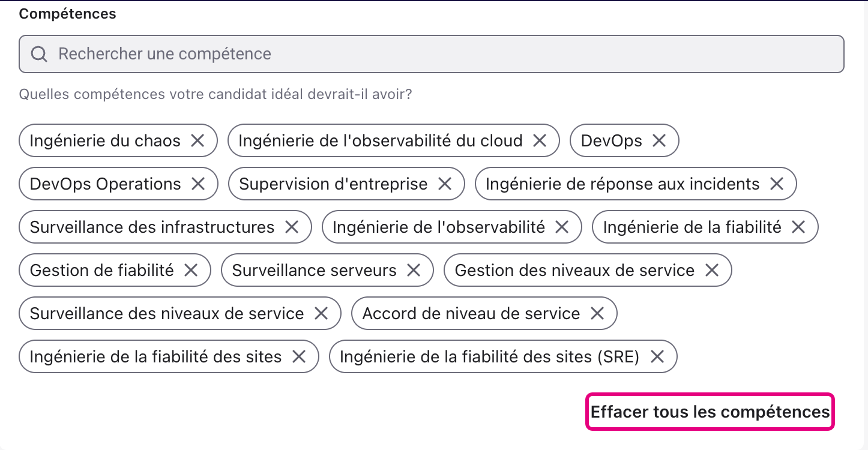The width and height of the screenshot is (868, 450).
Task: Click the X on "Ingénierie de l'observabilité"
Action: coord(562,227)
